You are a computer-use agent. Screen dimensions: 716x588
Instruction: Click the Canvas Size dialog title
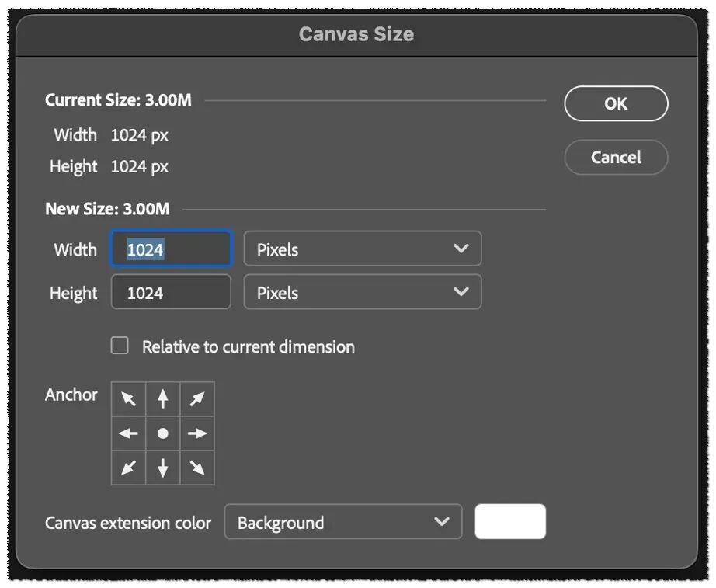pos(356,34)
